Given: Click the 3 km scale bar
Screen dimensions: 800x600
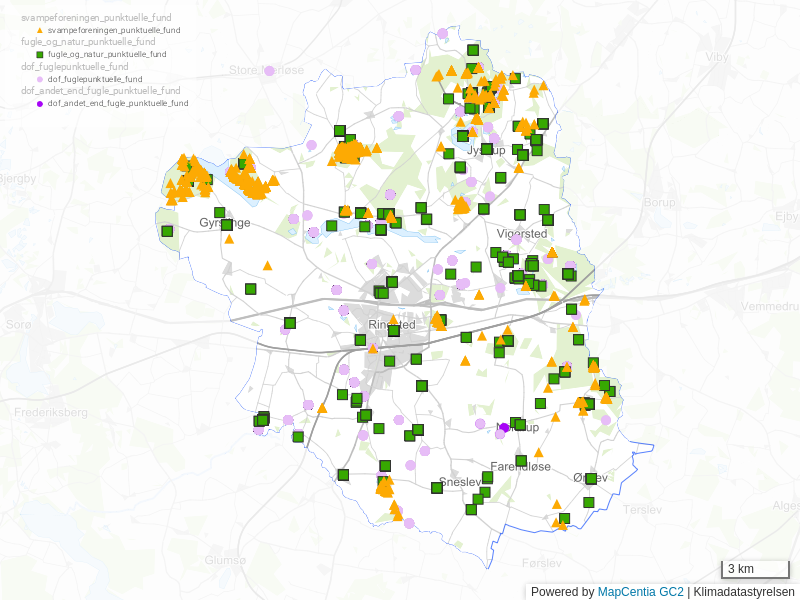Looking at the screenshot, I should (755, 569).
